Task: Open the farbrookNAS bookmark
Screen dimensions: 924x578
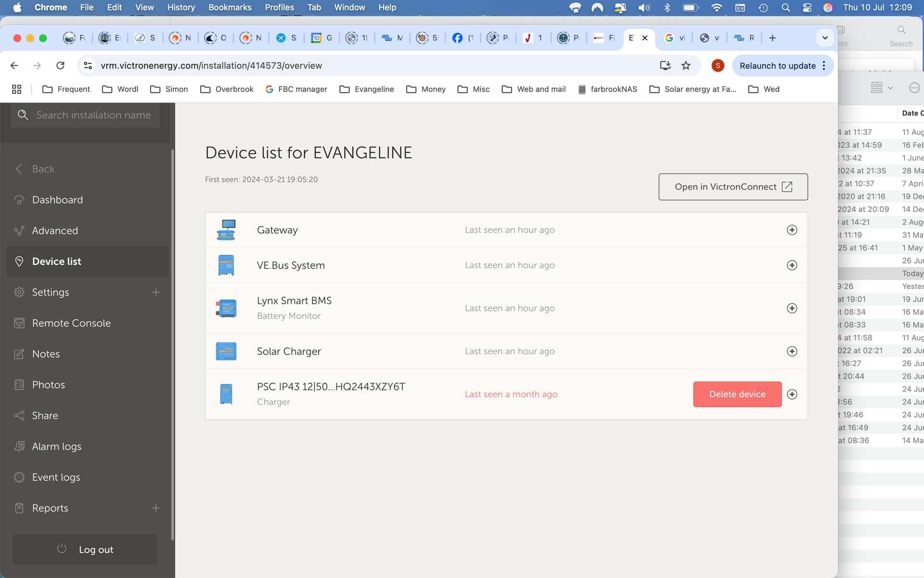Action: (x=607, y=89)
